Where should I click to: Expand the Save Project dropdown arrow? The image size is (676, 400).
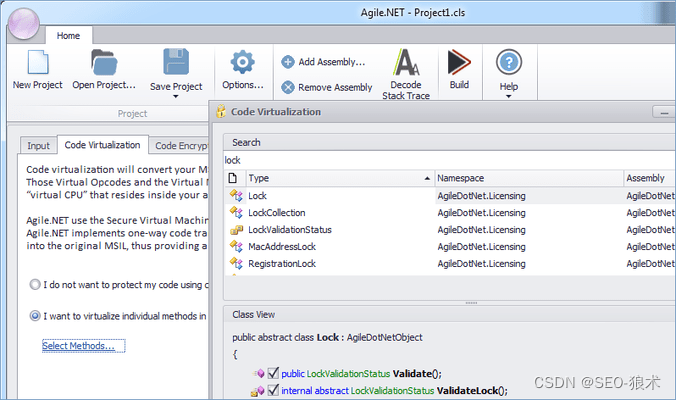175,97
